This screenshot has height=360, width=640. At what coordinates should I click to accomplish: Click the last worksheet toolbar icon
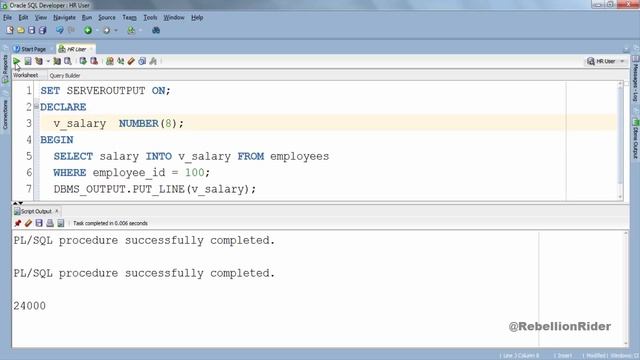coord(153,61)
